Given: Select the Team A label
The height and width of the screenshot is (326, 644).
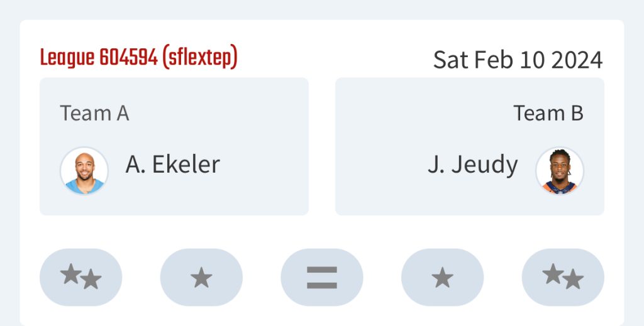Looking at the screenshot, I should [x=94, y=113].
